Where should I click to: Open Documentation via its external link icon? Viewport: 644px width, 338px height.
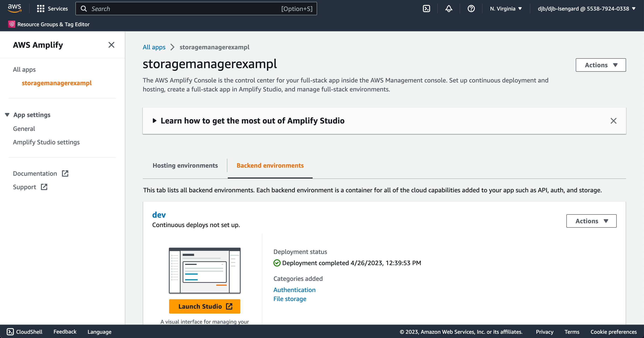[x=65, y=173]
